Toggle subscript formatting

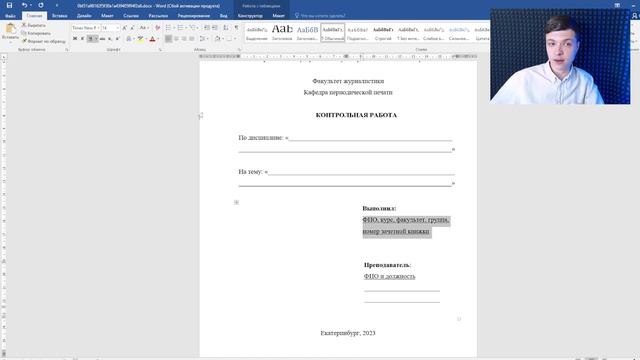(110, 39)
